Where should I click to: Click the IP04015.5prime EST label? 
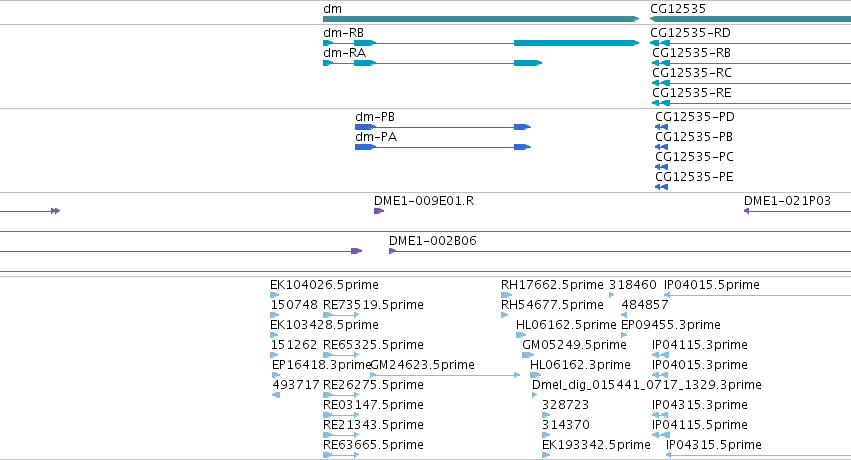[712, 285]
